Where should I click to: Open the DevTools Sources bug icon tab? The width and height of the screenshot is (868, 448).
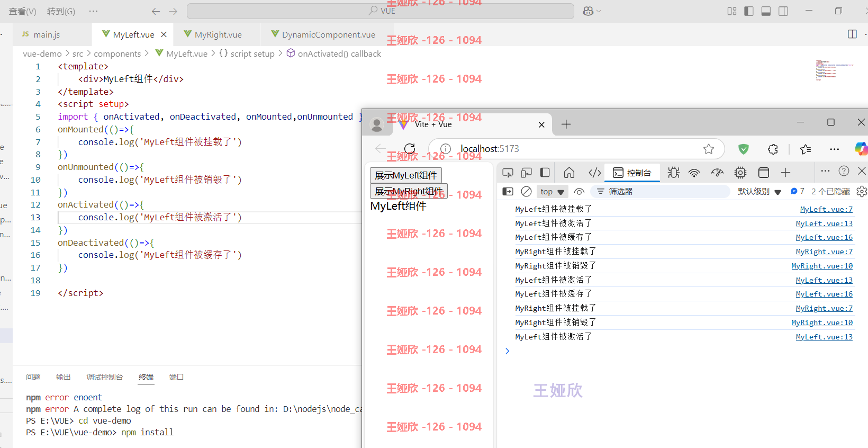tap(673, 173)
